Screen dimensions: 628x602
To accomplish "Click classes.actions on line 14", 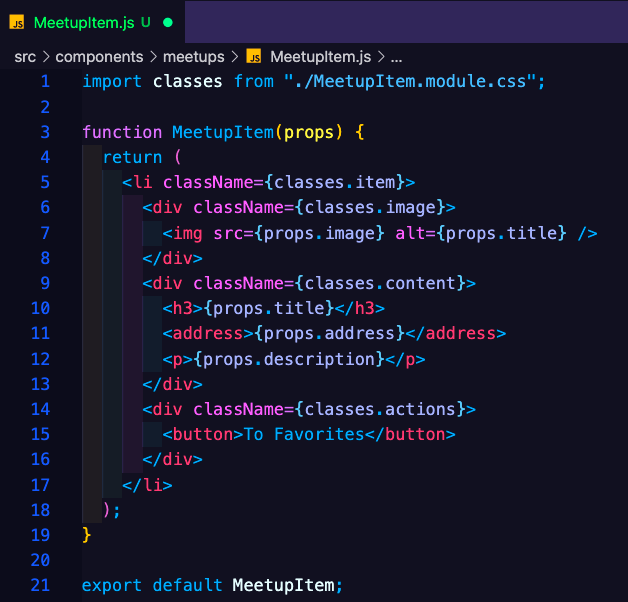I will coord(380,409).
